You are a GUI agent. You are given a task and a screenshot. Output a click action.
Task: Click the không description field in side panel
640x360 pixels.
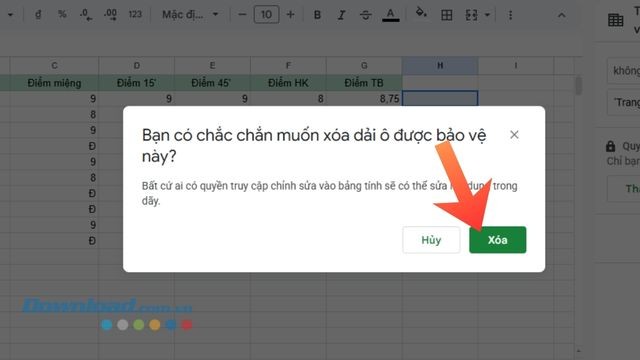[x=624, y=71]
